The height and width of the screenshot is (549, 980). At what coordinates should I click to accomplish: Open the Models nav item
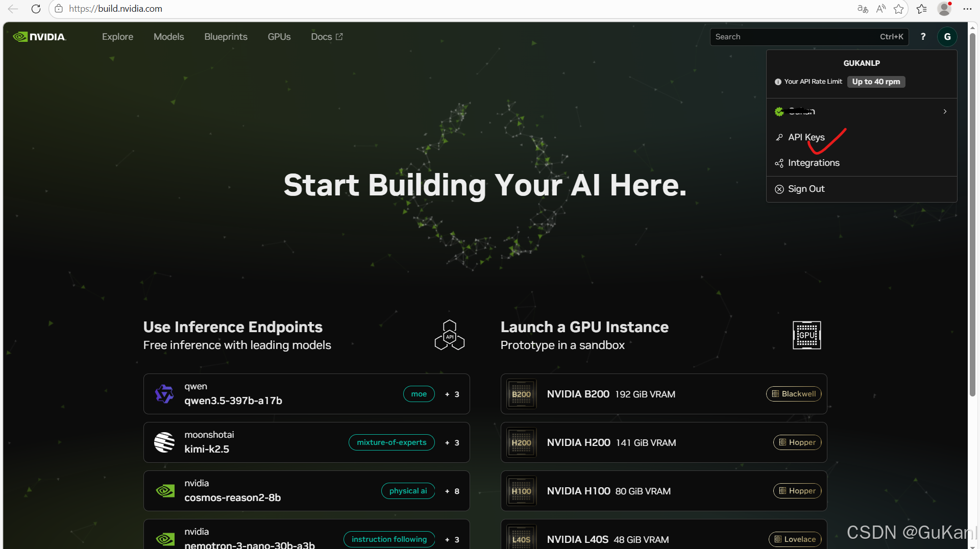tap(168, 37)
